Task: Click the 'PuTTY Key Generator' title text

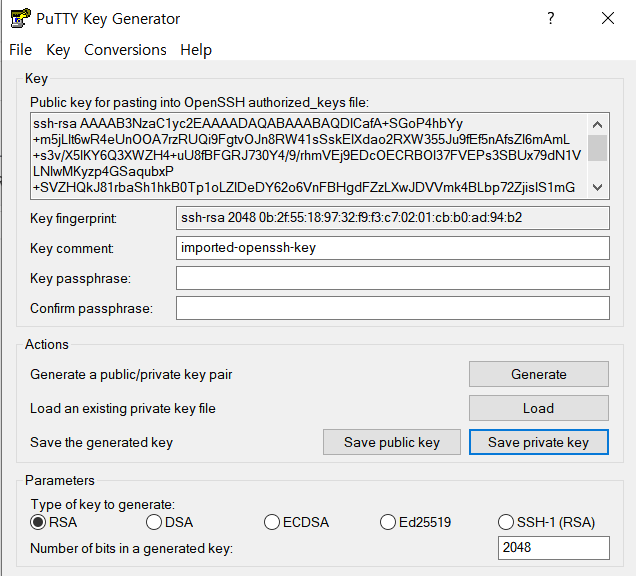Action: pos(108,19)
